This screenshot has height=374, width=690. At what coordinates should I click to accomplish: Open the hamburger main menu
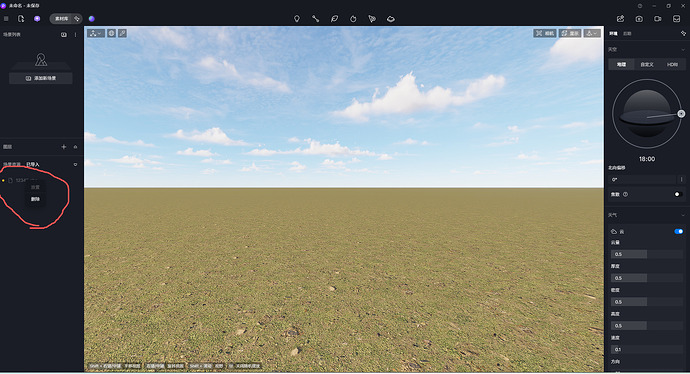(x=6, y=19)
